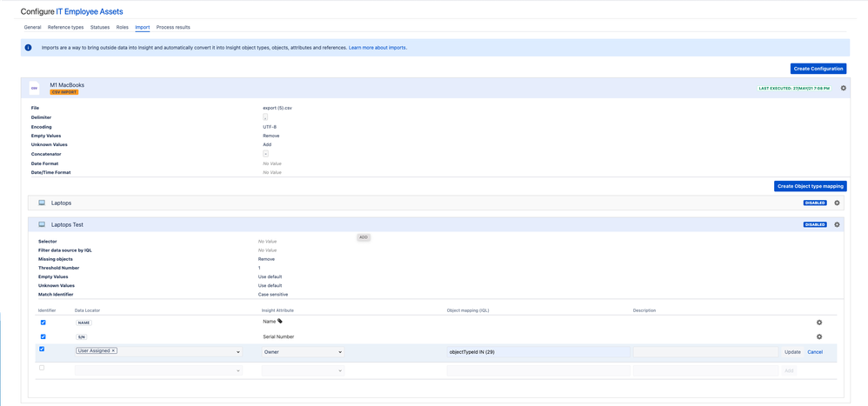Viewport: 868px width, 406px height.
Task: Open the Laptops Test settings gear
Action: coord(837,224)
